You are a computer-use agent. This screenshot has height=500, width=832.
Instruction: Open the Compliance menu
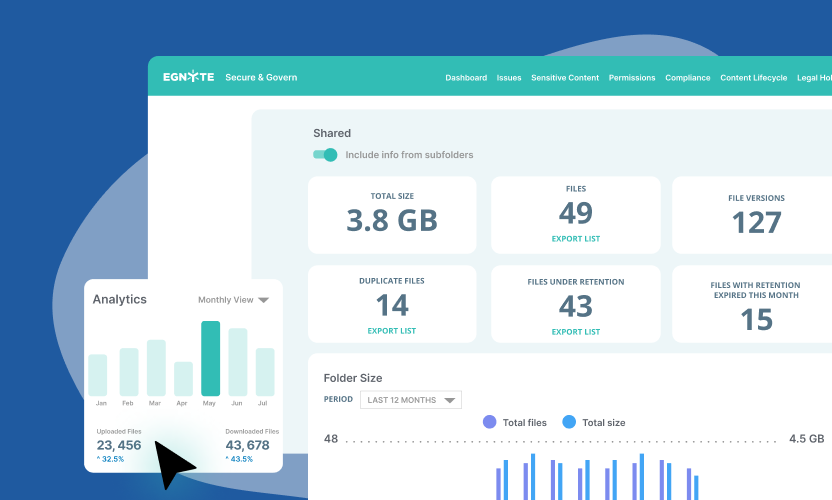tap(688, 78)
